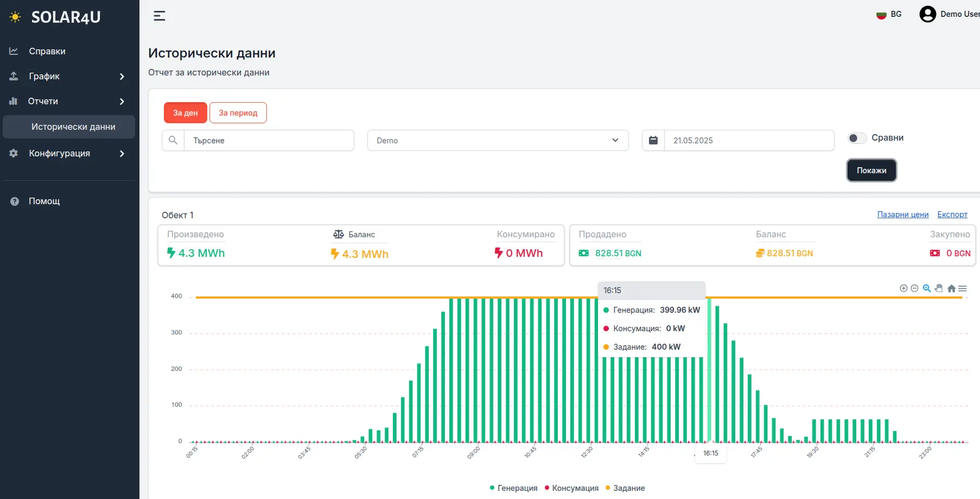Switch to the За период tab

point(238,113)
